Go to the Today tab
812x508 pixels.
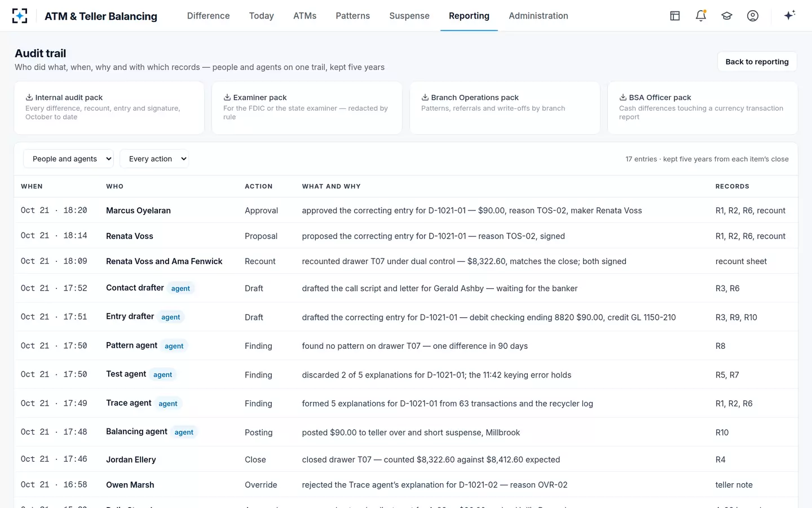(262, 16)
